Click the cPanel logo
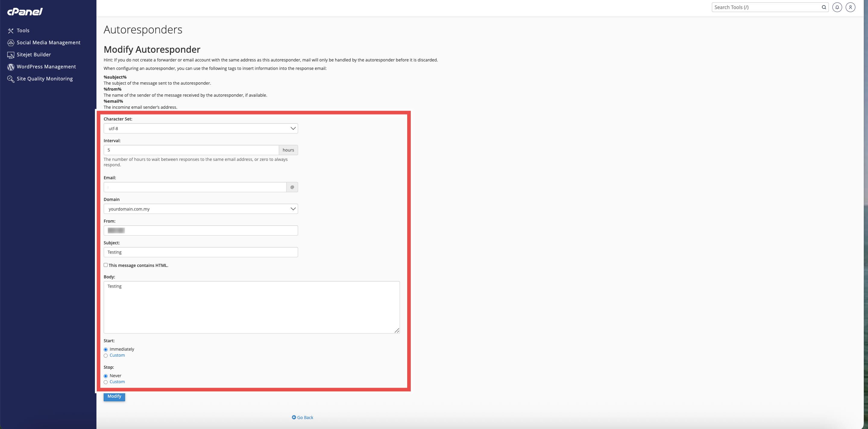Image resolution: width=868 pixels, height=429 pixels. [25, 12]
